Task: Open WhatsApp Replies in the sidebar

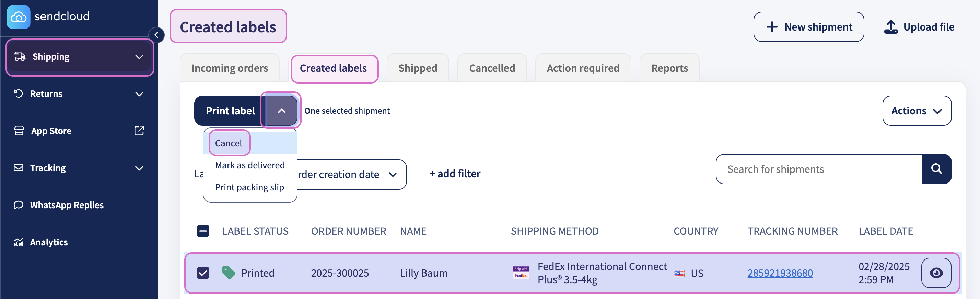Action: pos(67,205)
